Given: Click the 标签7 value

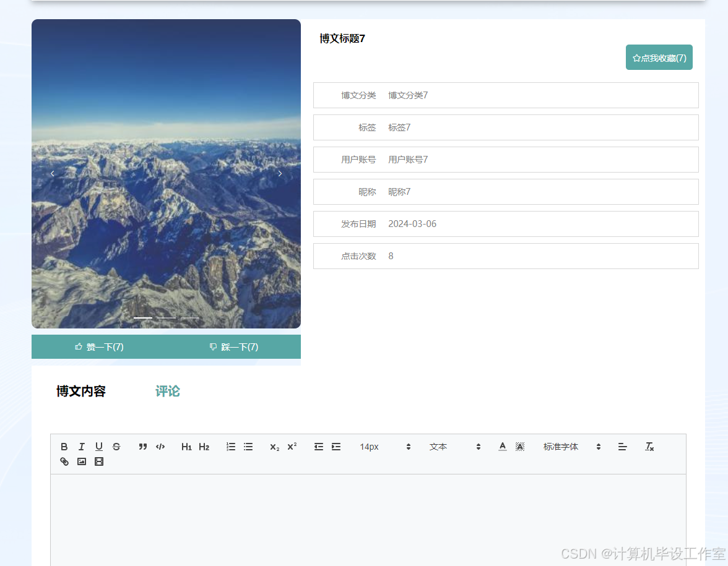Looking at the screenshot, I should [x=399, y=127].
